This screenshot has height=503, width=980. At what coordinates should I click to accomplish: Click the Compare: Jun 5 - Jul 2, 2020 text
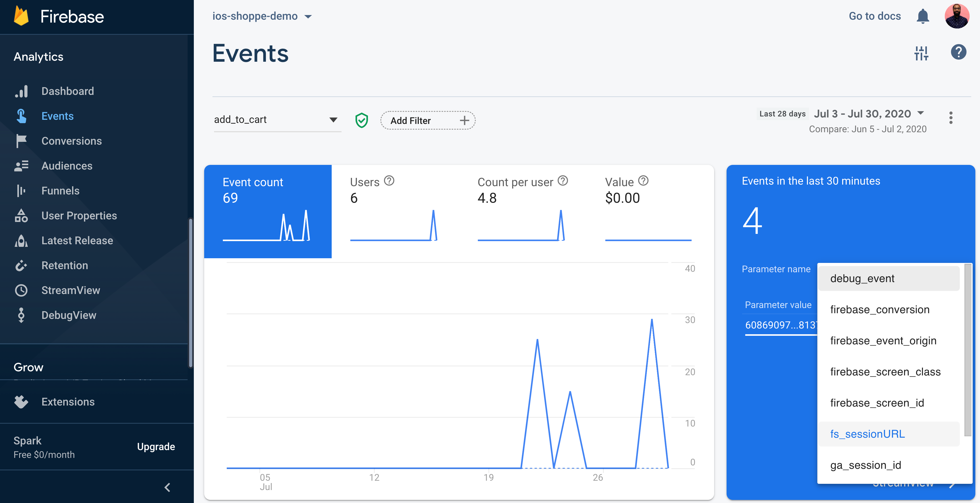pos(867,129)
